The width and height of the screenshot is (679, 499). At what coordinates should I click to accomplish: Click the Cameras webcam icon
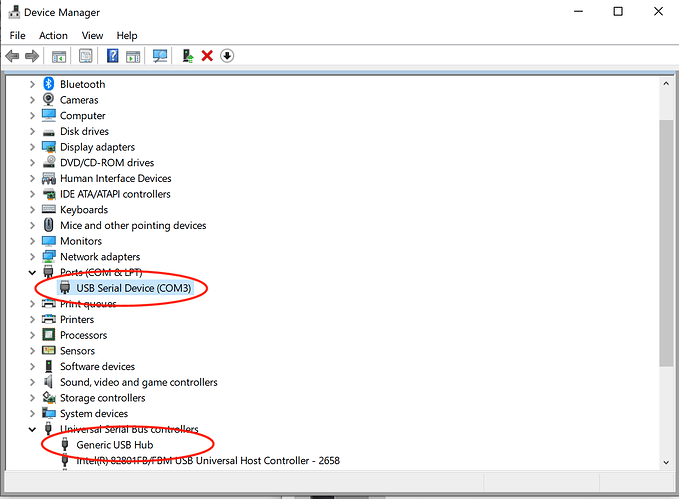[x=48, y=100]
